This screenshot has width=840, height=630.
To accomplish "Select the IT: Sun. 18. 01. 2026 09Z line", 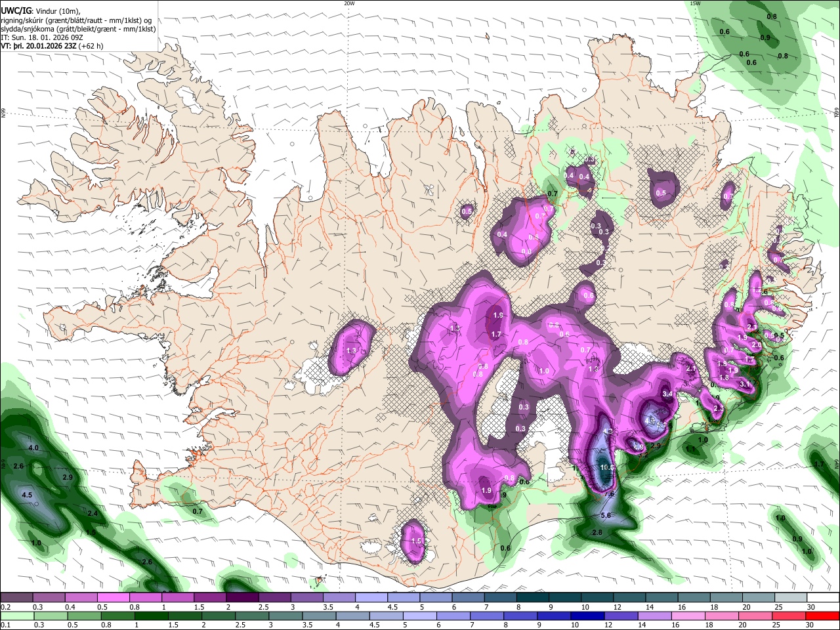I will [x=41, y=37].
